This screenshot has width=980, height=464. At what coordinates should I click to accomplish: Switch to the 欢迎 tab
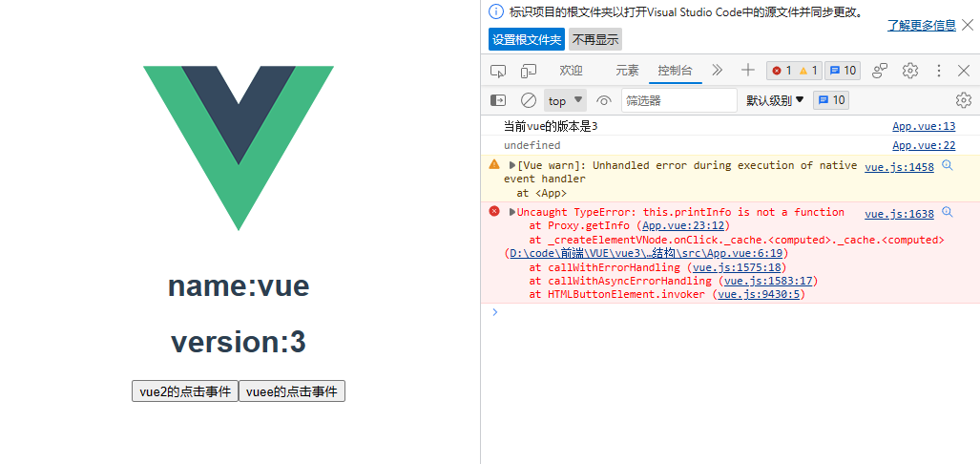point(571,71)
